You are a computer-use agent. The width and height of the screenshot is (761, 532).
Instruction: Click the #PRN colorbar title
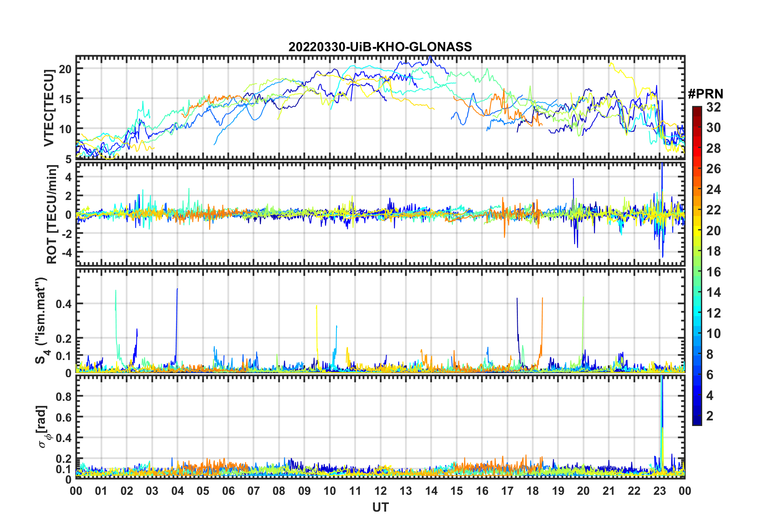705,94
